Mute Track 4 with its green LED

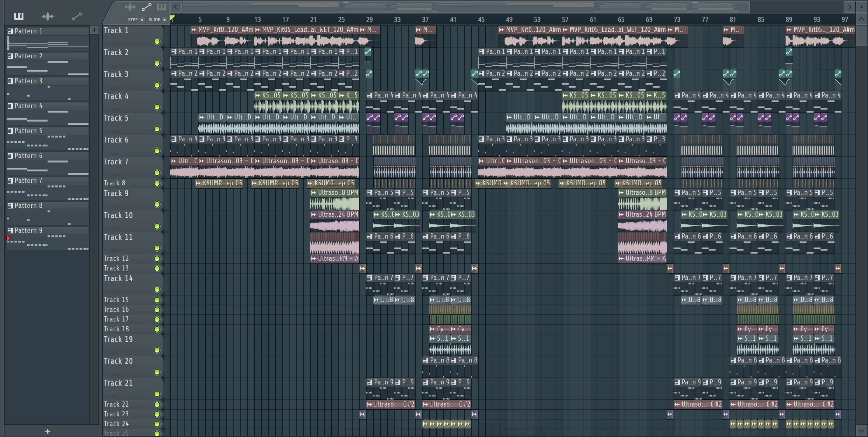(x=157, y=107)
